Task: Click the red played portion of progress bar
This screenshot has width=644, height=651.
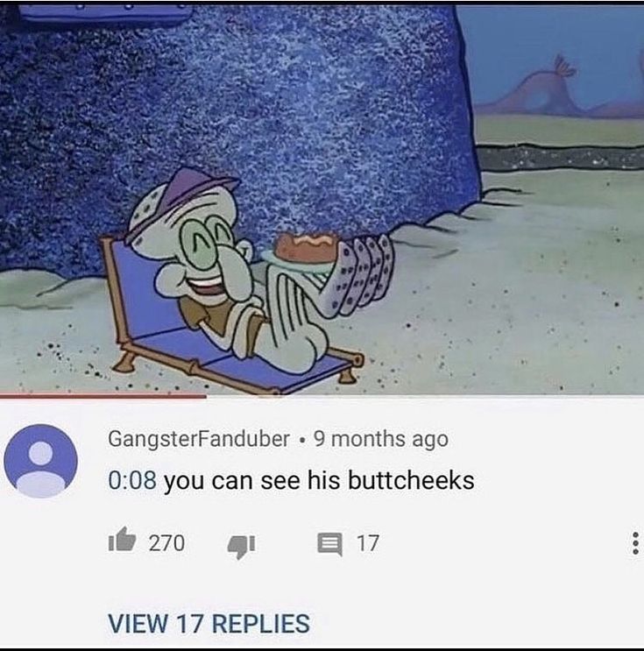Action: click(103, 397)
